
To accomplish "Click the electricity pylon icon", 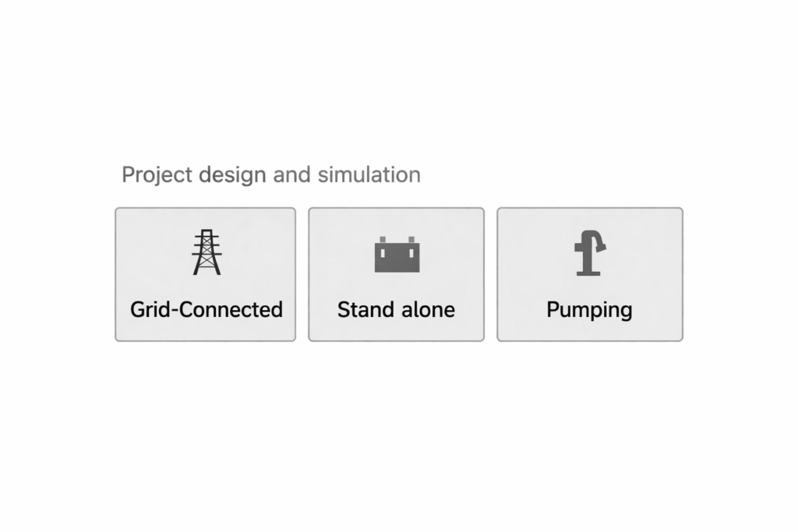I will pos(207,252).
